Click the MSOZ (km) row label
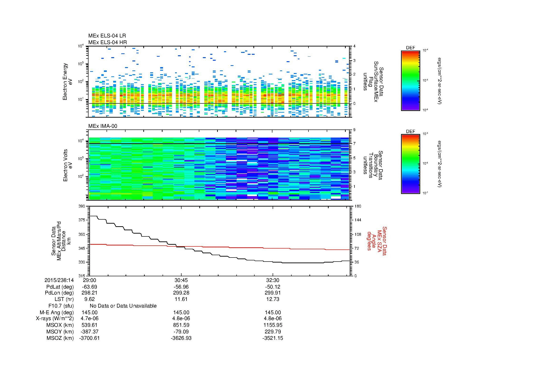This screenshot has height=392, width=555. pos(60,338)
